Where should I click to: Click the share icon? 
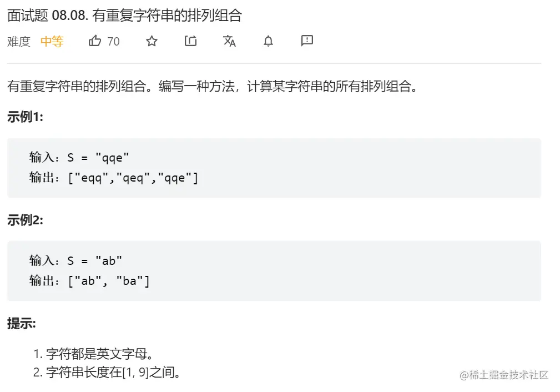coord(191,41)
